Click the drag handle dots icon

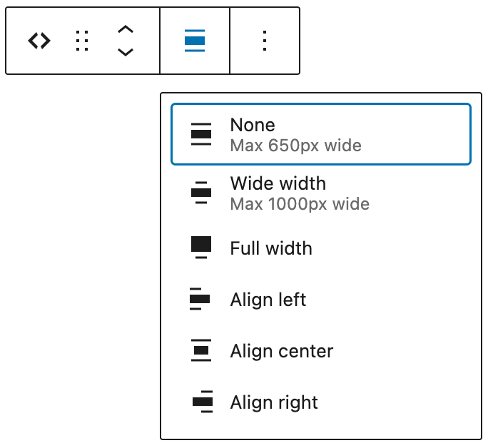(x=82, y=41)
